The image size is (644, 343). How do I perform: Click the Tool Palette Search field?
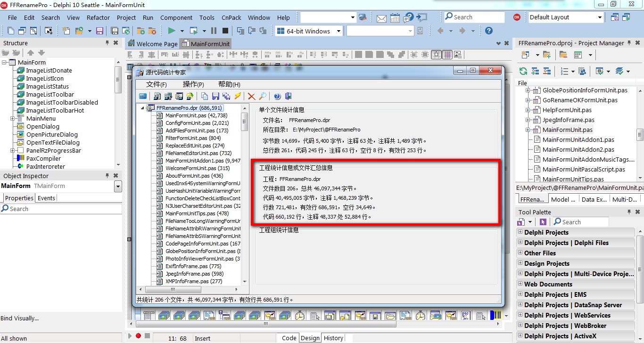click(580, 222)
